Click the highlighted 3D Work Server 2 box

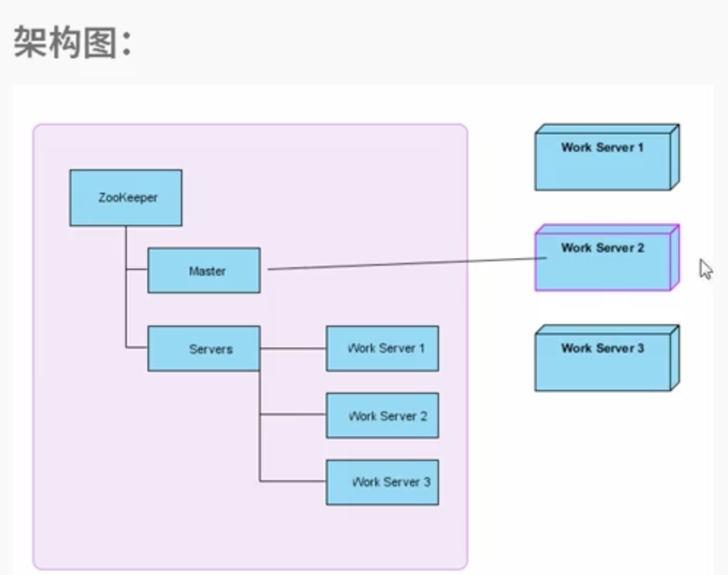coord(603,261)
